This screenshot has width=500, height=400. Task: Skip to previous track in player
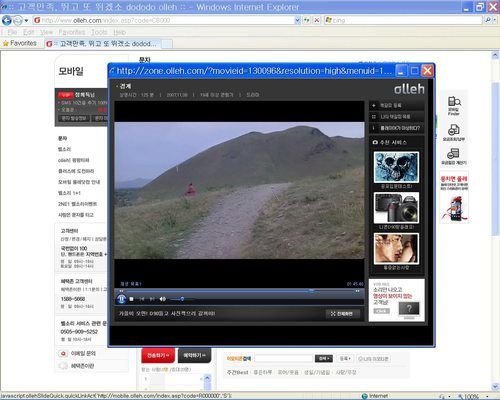[x=141, y=299]
